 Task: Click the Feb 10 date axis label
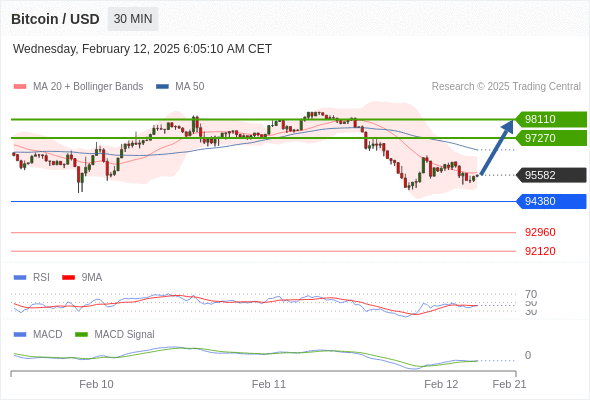coord(96,384)
